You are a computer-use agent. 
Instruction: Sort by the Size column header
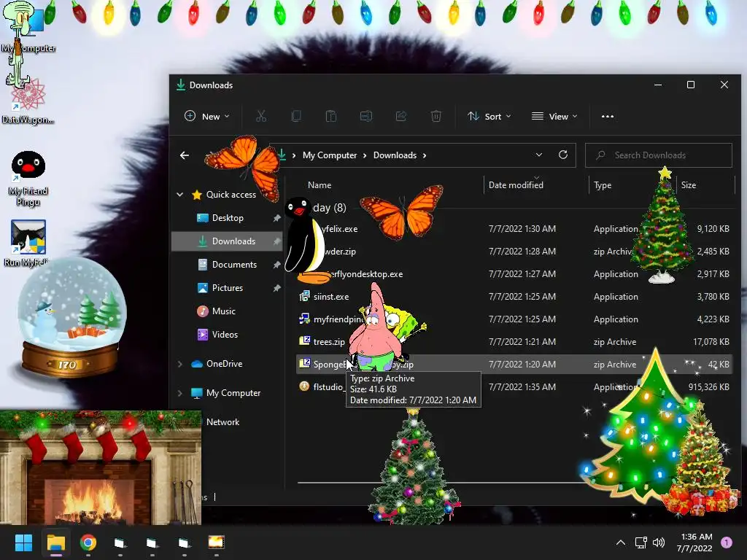(x=689, y=184)
